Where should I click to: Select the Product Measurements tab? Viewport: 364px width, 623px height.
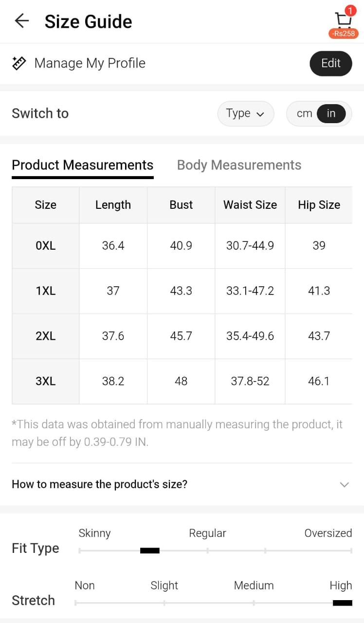pyautogui.click(x=82, y=165)
